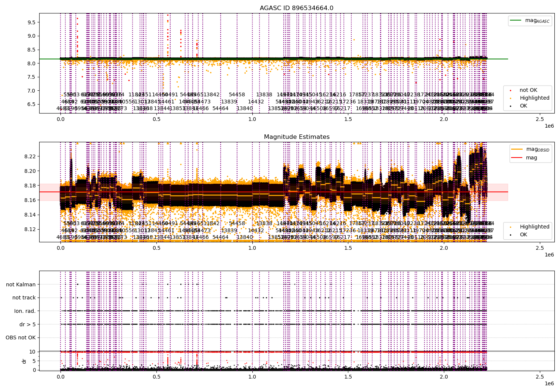Click the 'OBS not OK' row label

tap(21, 337)
